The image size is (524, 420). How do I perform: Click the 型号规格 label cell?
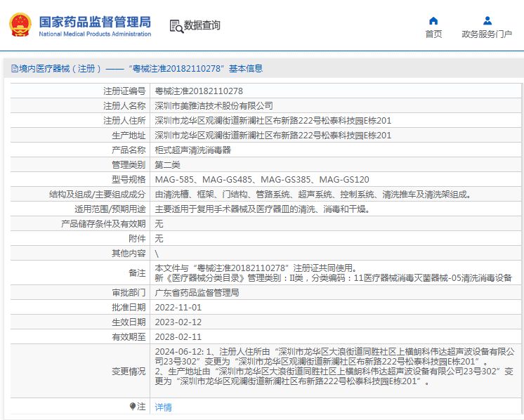point(80,179)
